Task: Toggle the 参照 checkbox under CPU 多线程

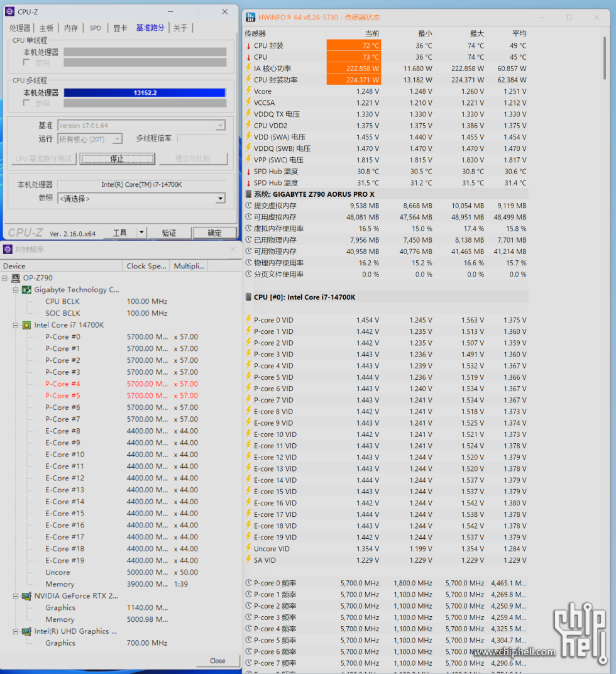Action: point(26,102)
